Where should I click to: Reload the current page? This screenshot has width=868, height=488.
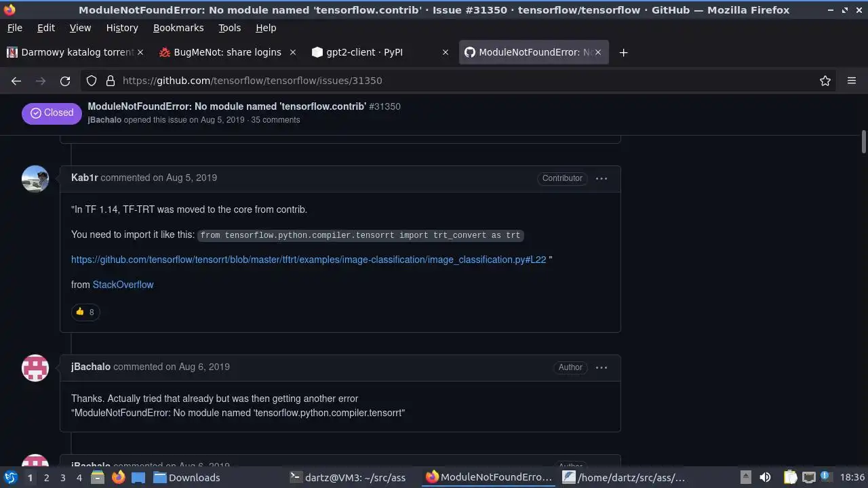click(x=65, y=81)
